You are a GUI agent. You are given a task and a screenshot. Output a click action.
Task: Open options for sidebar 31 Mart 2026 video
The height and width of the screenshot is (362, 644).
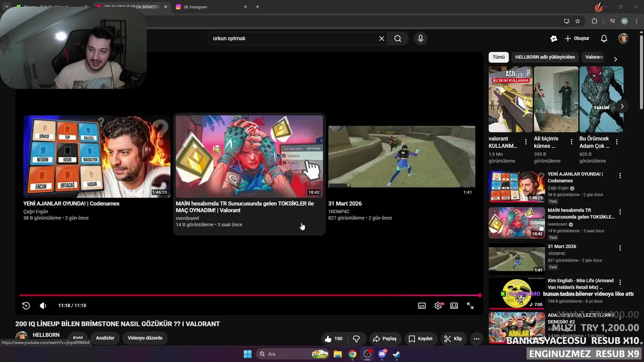coord(620,248)
